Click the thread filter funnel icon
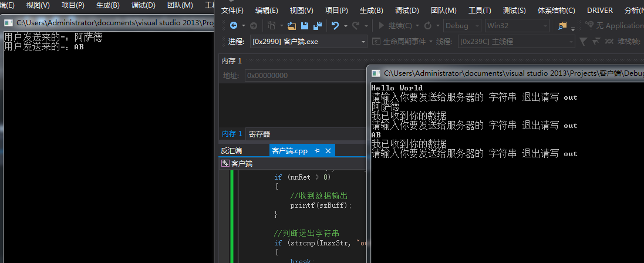This screenshot has height=263, width=644. click(x=583, y=42)
